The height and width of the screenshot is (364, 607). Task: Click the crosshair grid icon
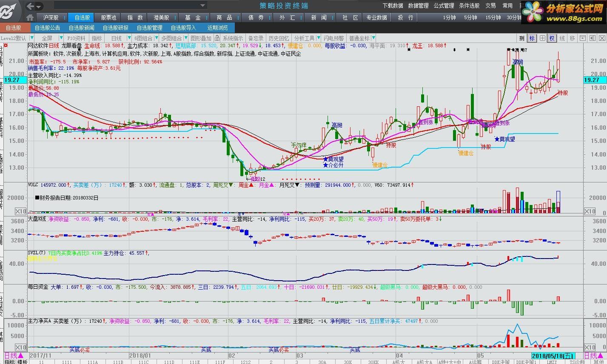pyautogui.click(x=542, y=38)
